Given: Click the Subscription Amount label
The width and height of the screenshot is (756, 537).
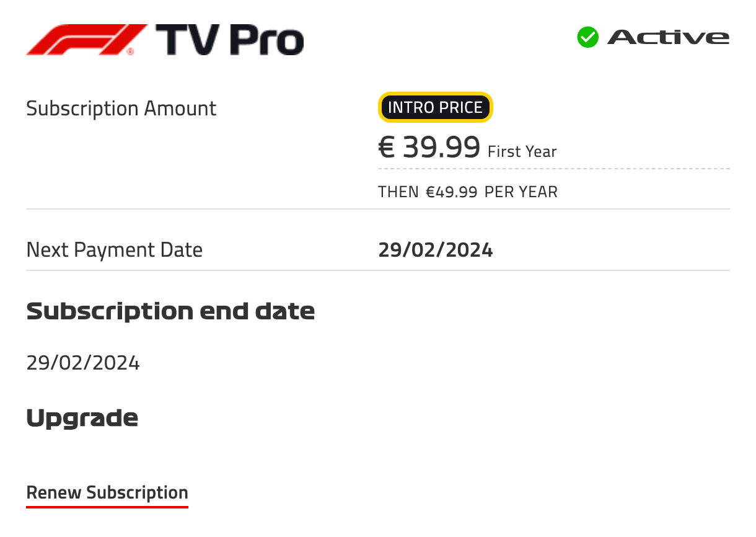Looking at the screenshot, I should (121, 109).
